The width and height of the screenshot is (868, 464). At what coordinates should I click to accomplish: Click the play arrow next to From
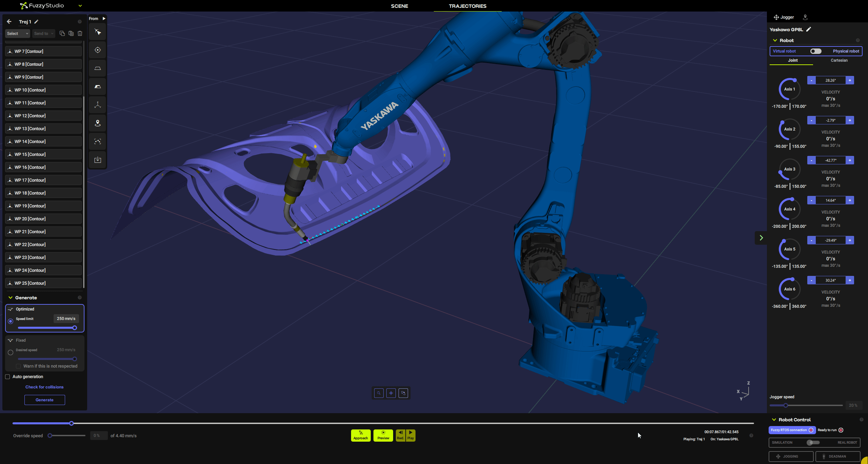point(104,19)
